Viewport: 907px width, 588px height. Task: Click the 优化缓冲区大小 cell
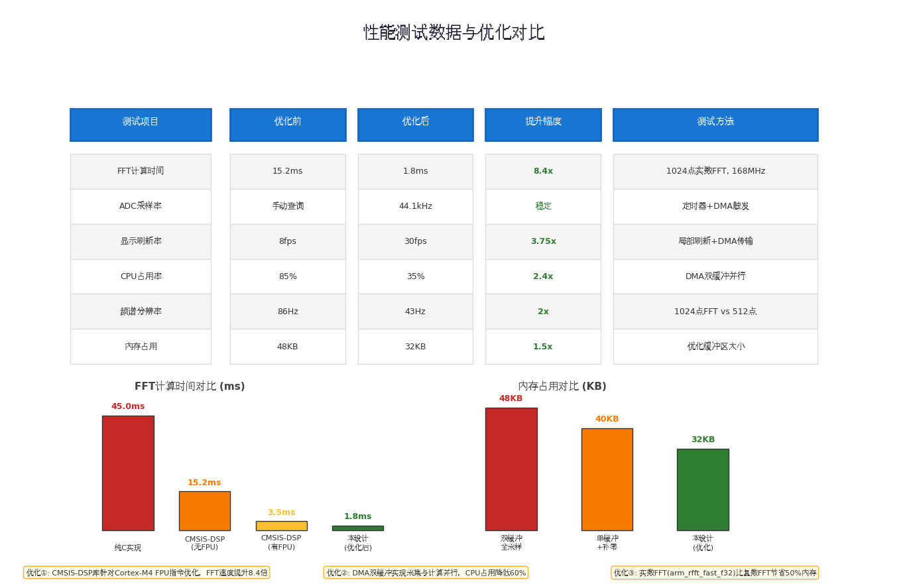tap(715, 347)
